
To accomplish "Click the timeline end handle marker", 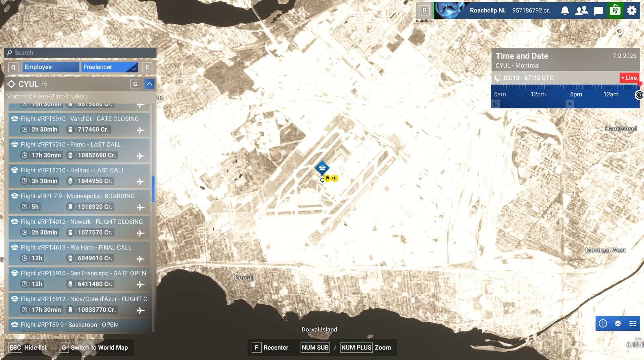I will coord(639,95).
